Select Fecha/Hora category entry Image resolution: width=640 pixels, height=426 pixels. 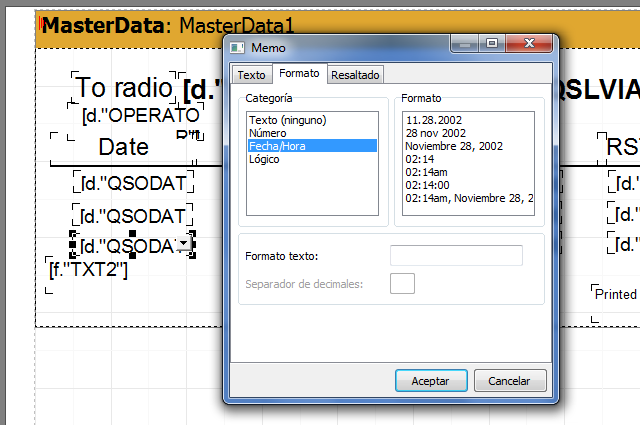pos(277,146)
